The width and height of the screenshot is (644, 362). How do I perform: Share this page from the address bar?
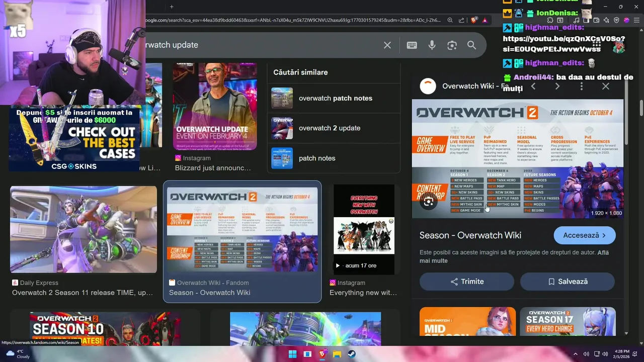[462, 20]
